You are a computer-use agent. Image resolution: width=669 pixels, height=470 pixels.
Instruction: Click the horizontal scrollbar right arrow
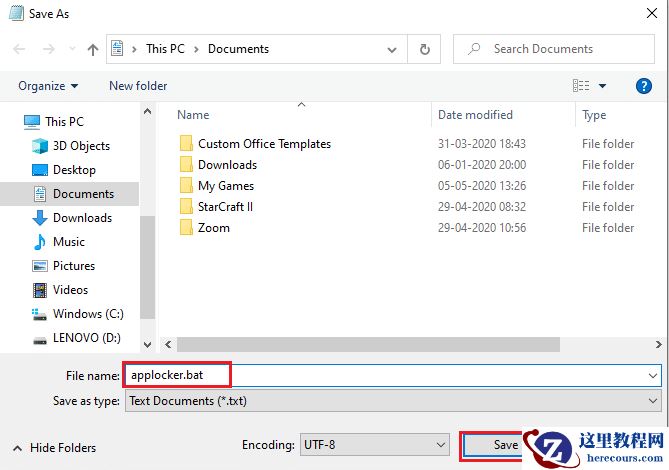(659, 345)
